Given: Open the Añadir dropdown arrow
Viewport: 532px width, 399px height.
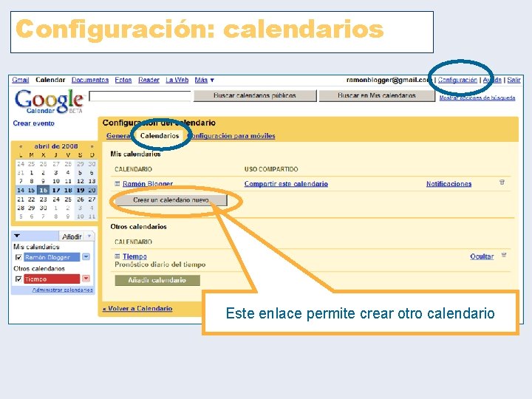Looking at the screenshot, I should tap(89, 236).
